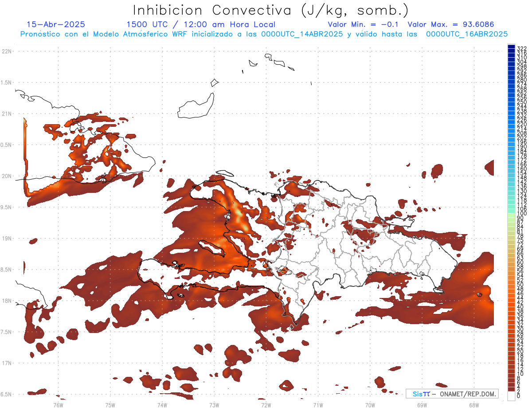Click the "17N" latitude label
532x411 pixels.
7,363
